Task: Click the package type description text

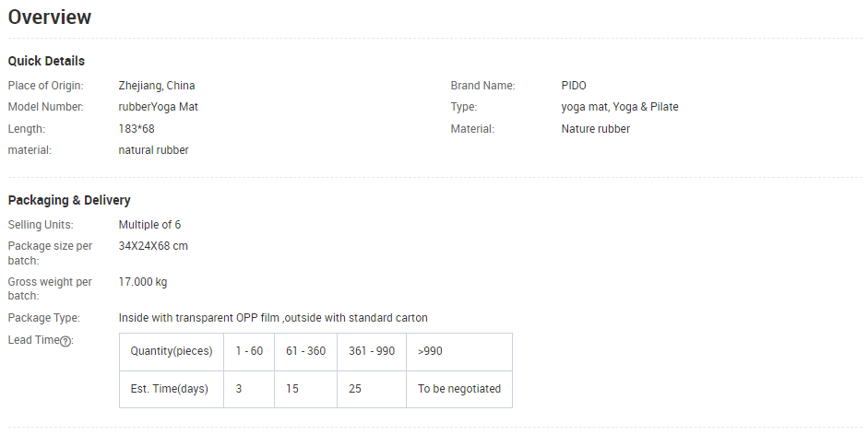Action: (273, 318)
